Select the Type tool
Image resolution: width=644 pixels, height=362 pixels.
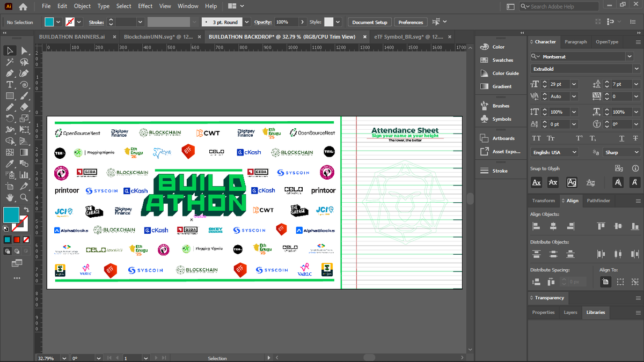point(10,85)
